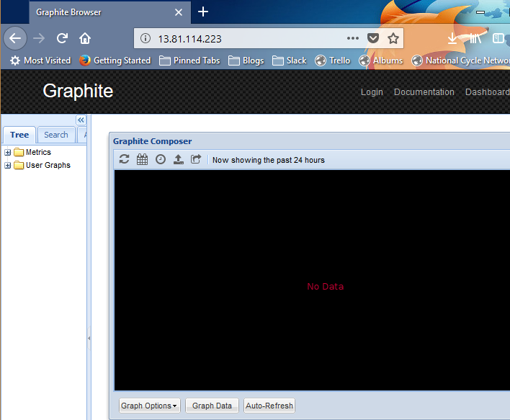Open the Trello bookmark
Image resolution: width=510 pixels, height=420 pixels.
pyautogui.click(x=332, y=61)
